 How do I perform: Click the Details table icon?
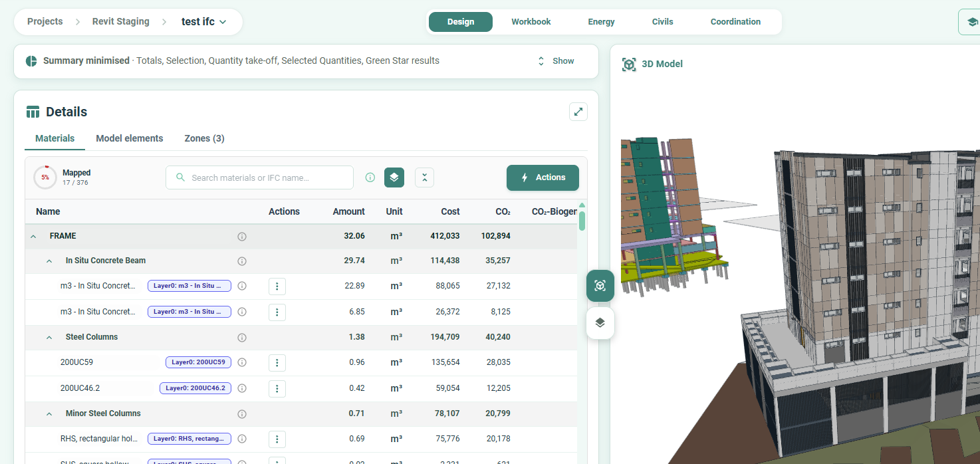pyautogui.click(x=33, y=112)
